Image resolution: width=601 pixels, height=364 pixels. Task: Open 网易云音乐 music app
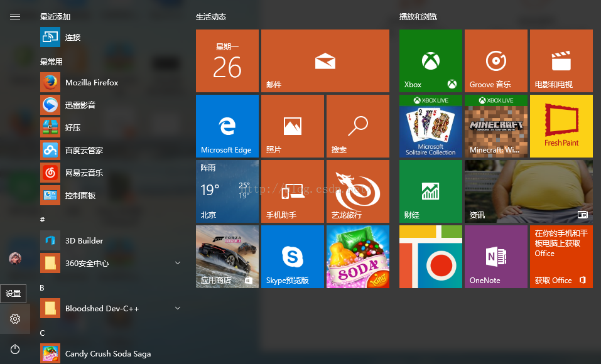(x=111, y=173)
